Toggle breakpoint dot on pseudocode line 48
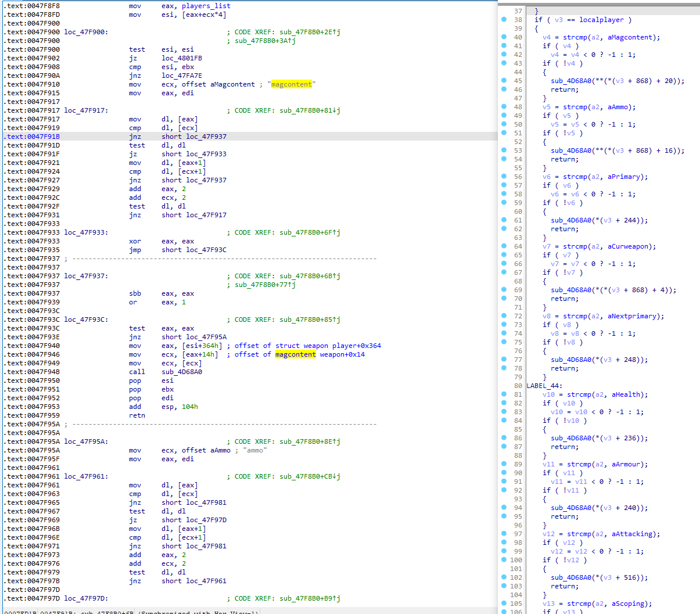The width and height of the screenshot is (700, 614). click(504, 107)
